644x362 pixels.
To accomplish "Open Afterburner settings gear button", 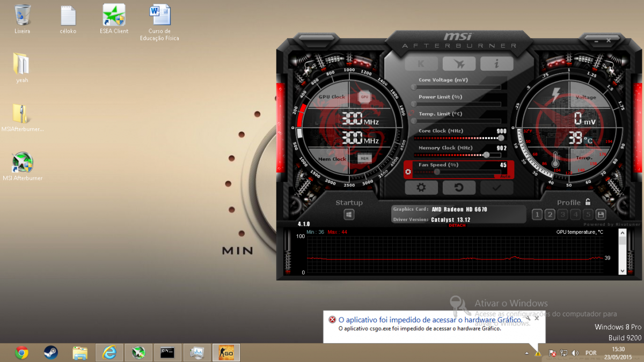I will (x=421, y=188).
